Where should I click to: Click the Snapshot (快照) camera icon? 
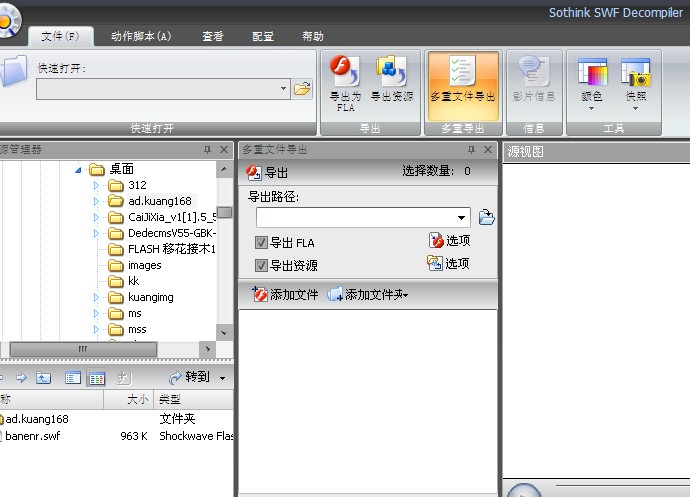tap(635, 71)
